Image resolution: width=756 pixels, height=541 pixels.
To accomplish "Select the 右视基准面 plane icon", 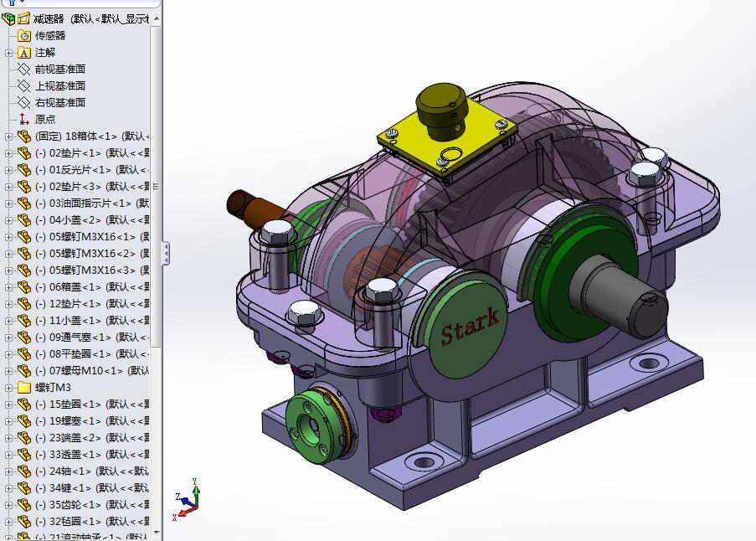I will 23,102.
